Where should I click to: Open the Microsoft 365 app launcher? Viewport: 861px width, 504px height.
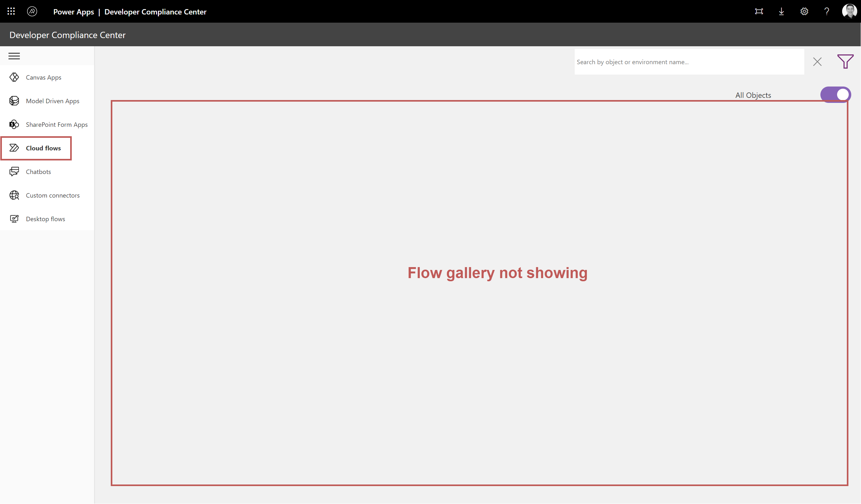coord(11,11)
